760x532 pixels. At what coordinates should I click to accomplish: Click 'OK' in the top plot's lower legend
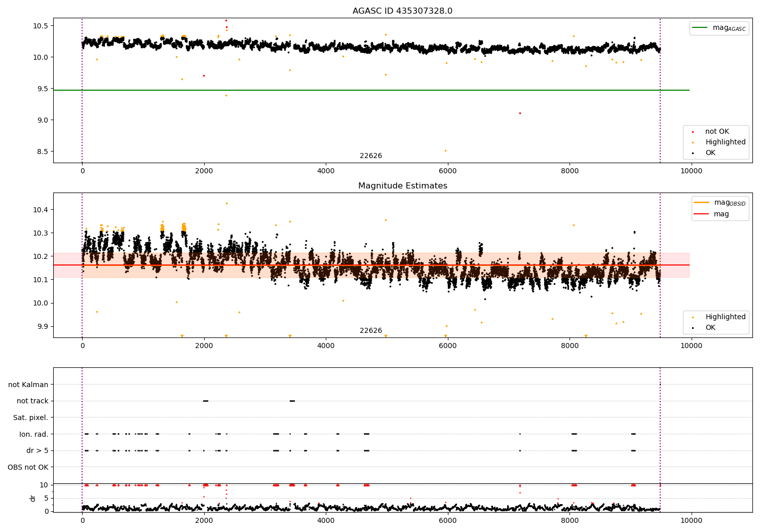[x=710, y=153]
